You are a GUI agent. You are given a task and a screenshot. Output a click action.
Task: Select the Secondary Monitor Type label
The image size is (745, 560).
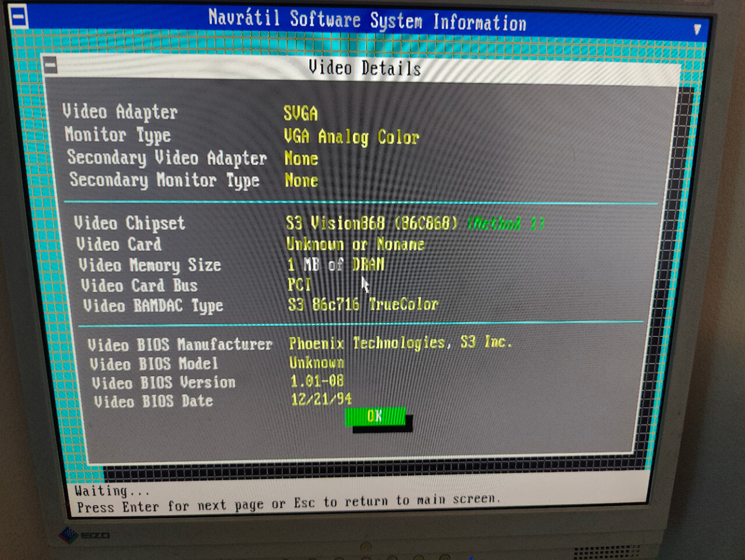coord(164,180)
